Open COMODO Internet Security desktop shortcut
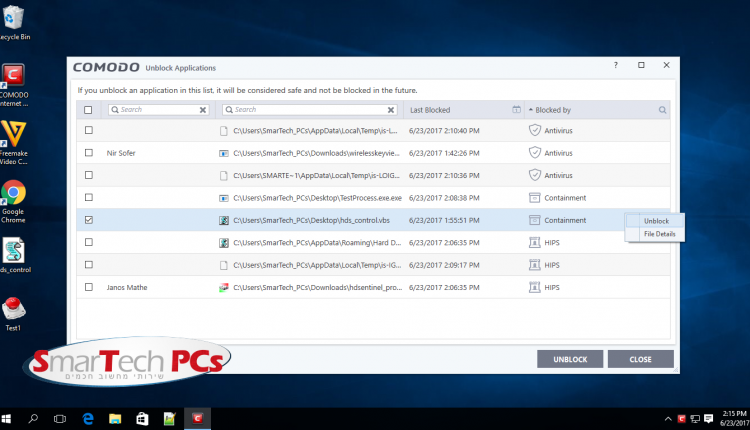The width and height of the screenshot is (750, 430). (x=13, y=85)
